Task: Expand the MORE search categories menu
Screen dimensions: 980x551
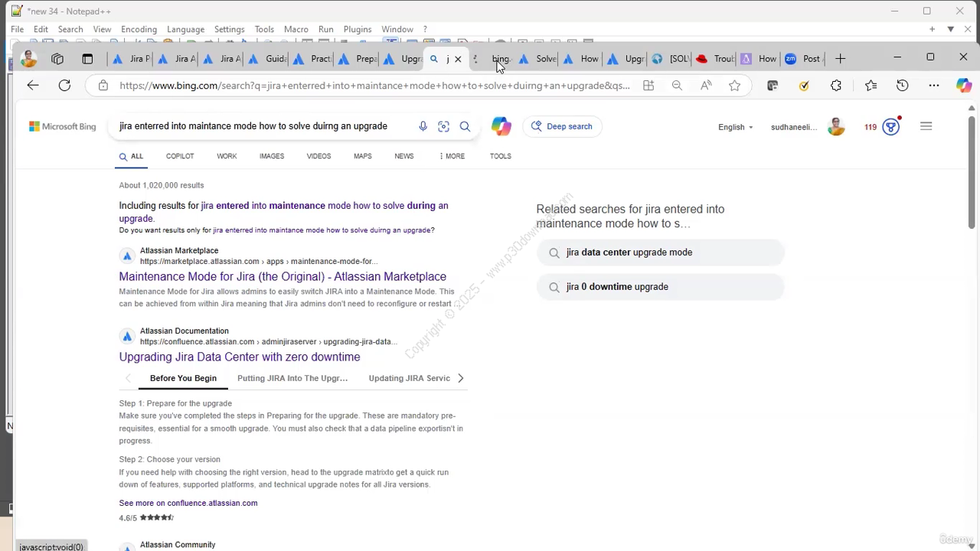Action: (452, 156)
